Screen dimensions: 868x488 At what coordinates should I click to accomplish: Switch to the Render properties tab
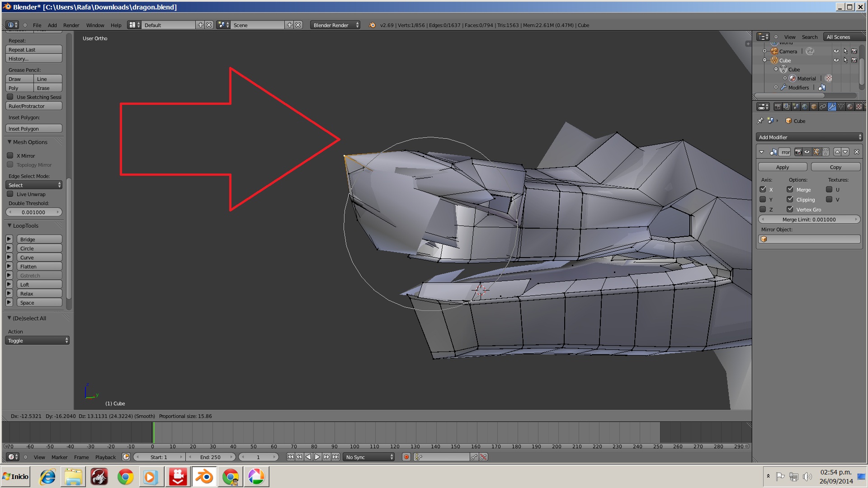(x=778, y=107)
